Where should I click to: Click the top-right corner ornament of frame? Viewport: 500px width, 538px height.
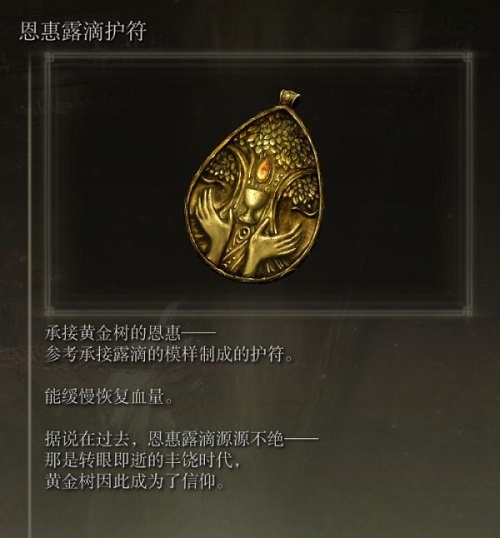(x=467, y=57)
